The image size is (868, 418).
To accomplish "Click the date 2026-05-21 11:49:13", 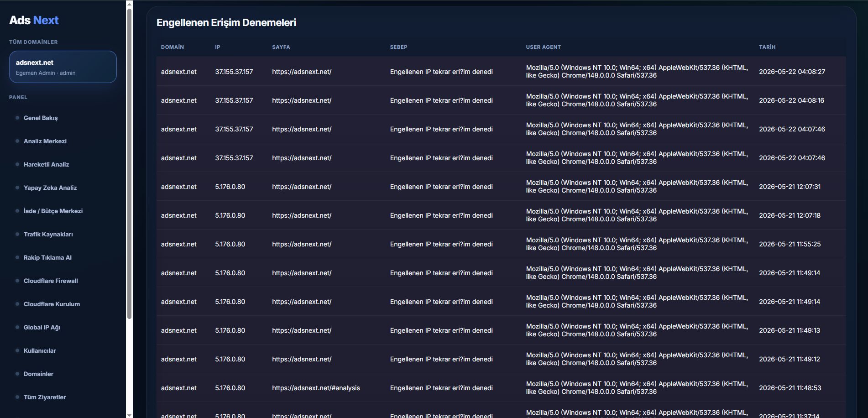I will (x=790, y=330).
